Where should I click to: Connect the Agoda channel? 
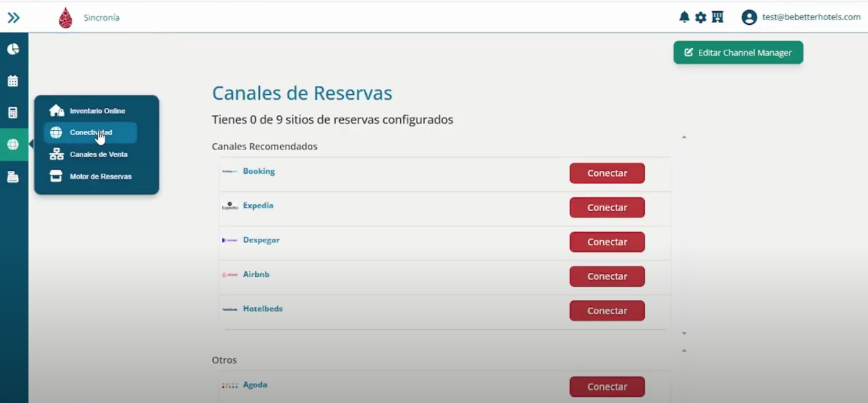point(607,386)
